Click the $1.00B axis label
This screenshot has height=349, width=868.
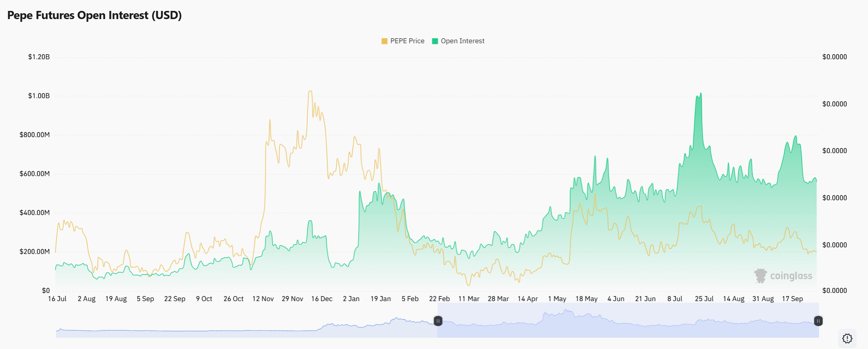(x=39, y=96)
